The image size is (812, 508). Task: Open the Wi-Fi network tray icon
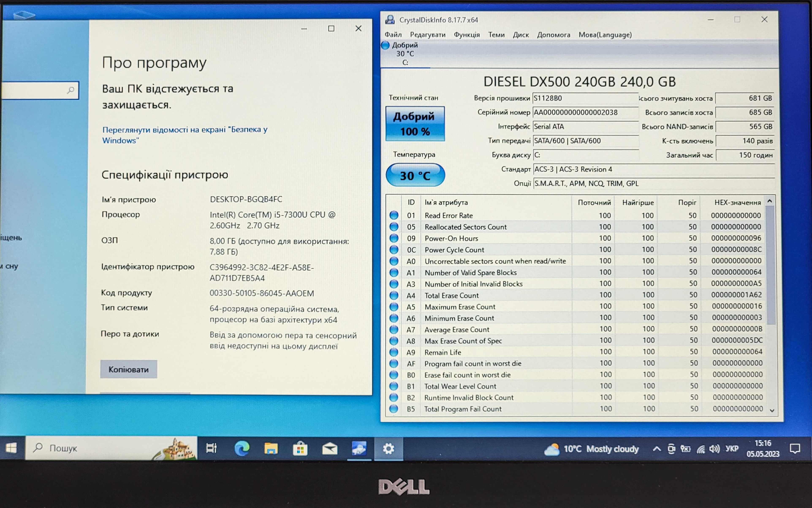coord(700,449)
